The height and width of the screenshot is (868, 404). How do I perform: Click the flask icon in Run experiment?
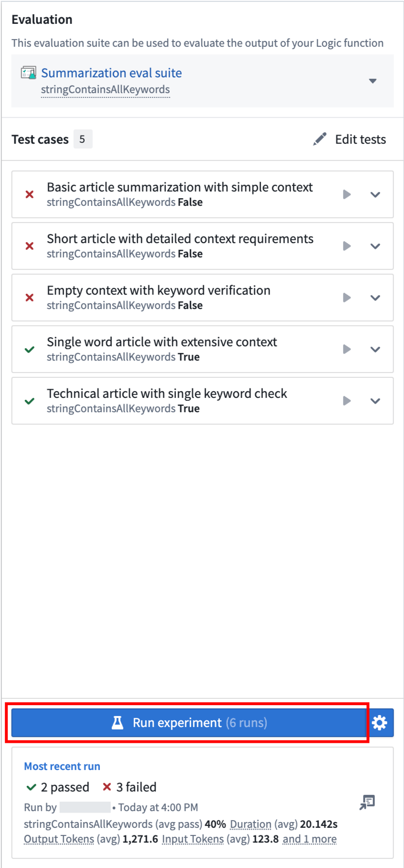(x=117, y=723)
